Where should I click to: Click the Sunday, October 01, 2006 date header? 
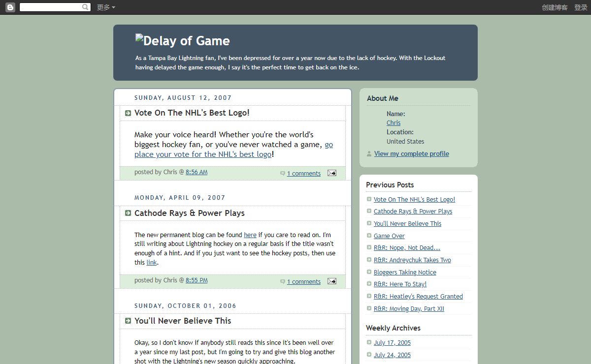(x=185, y=306)
